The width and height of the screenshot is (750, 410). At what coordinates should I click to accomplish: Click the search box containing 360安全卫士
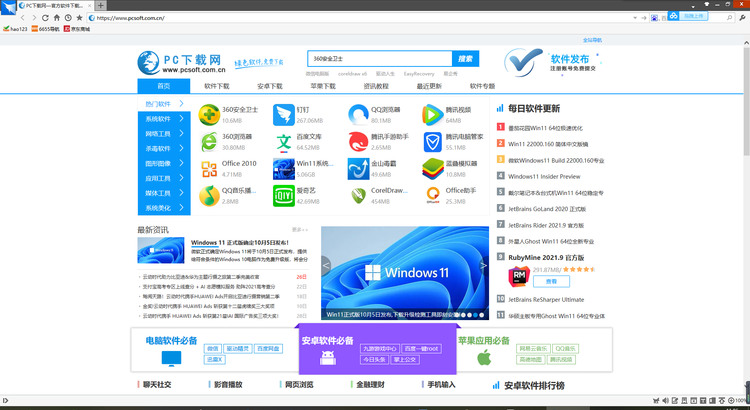379,59
